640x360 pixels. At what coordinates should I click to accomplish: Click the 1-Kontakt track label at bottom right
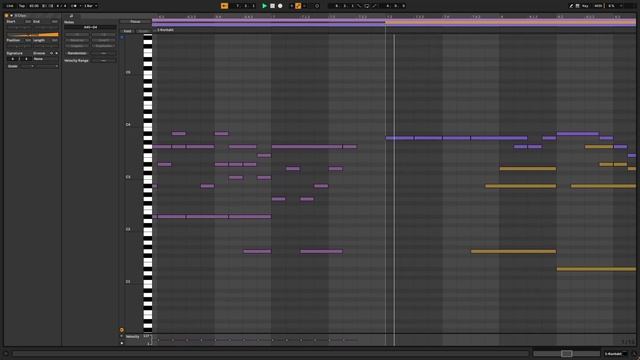(x=614, y=354)
